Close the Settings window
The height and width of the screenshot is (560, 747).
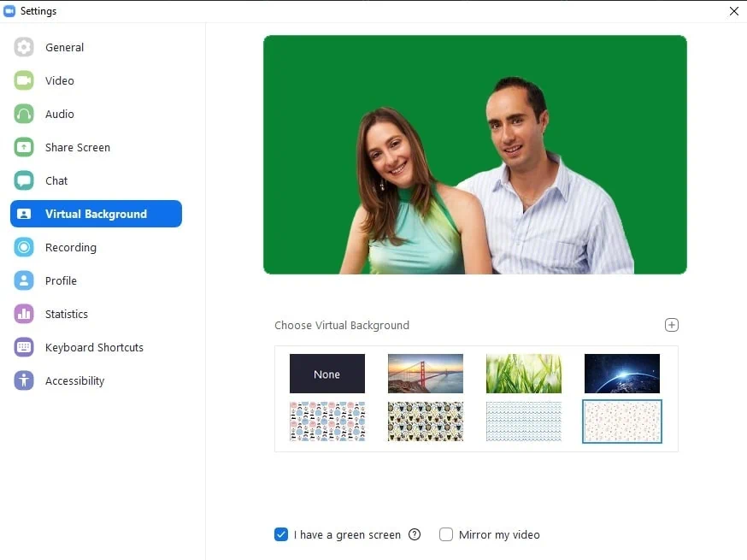point(734,11)
